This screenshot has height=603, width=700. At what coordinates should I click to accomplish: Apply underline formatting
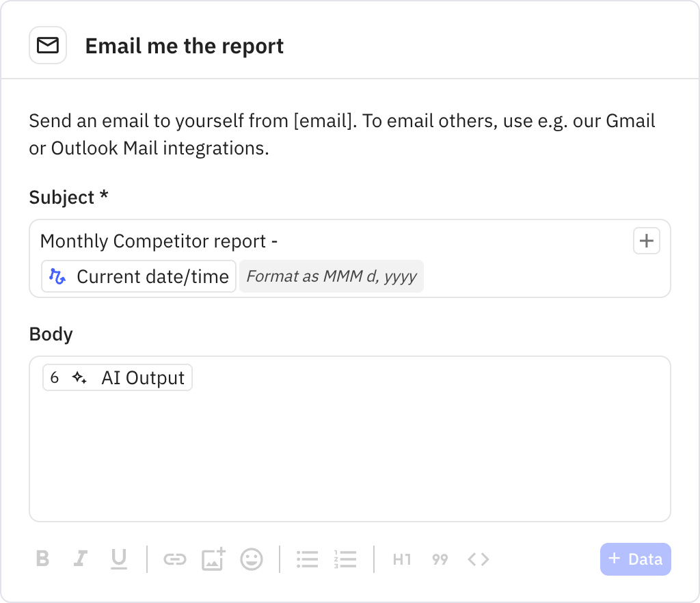119,559
